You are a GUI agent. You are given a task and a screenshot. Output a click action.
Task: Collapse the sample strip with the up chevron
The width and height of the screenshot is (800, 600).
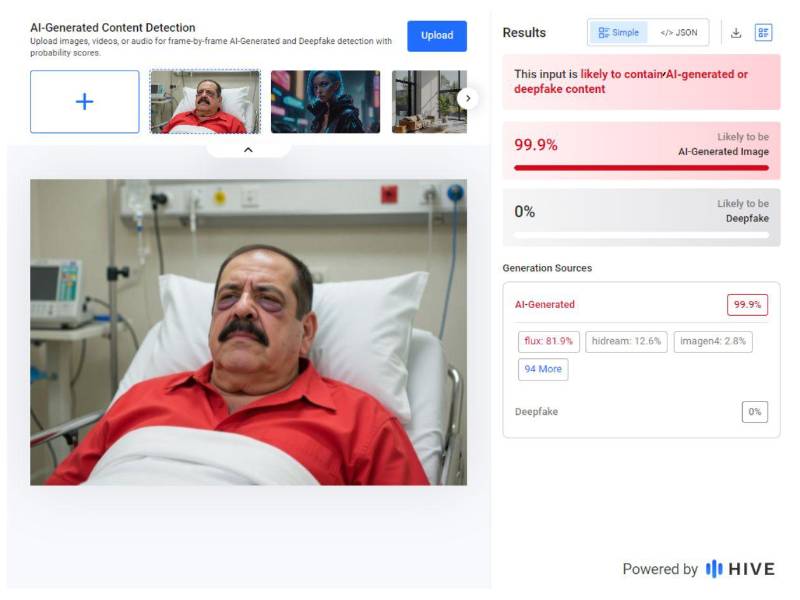[248, 150]
